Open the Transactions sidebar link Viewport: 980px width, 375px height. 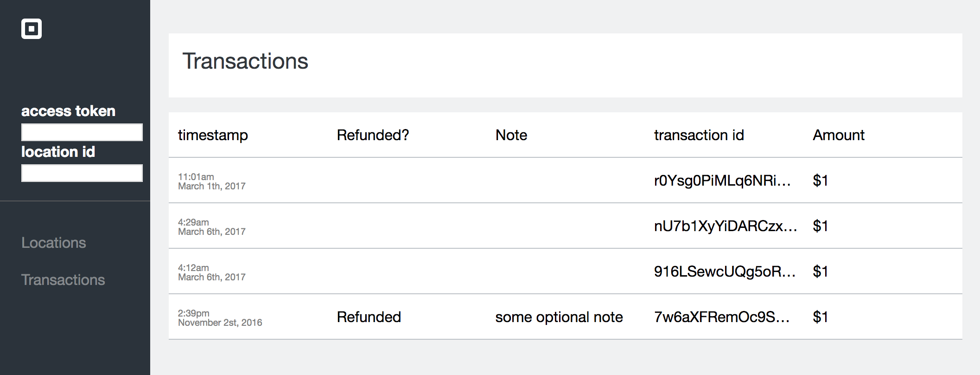click(x=63, y=280)
